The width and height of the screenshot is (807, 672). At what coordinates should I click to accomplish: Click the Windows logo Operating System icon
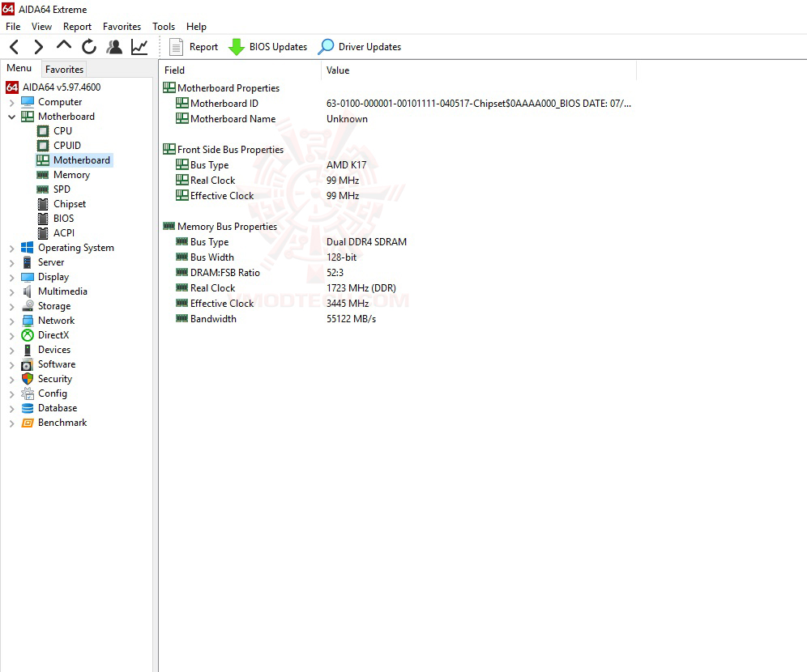[28, 247]
